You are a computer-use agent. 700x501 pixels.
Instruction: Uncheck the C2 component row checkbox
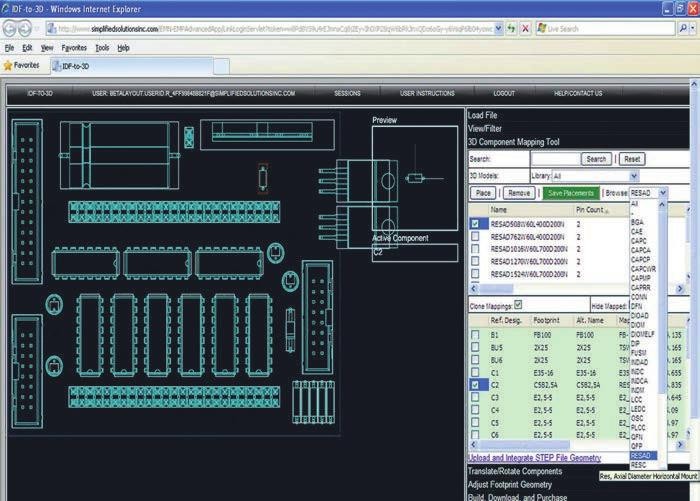[x=475, y=384]
